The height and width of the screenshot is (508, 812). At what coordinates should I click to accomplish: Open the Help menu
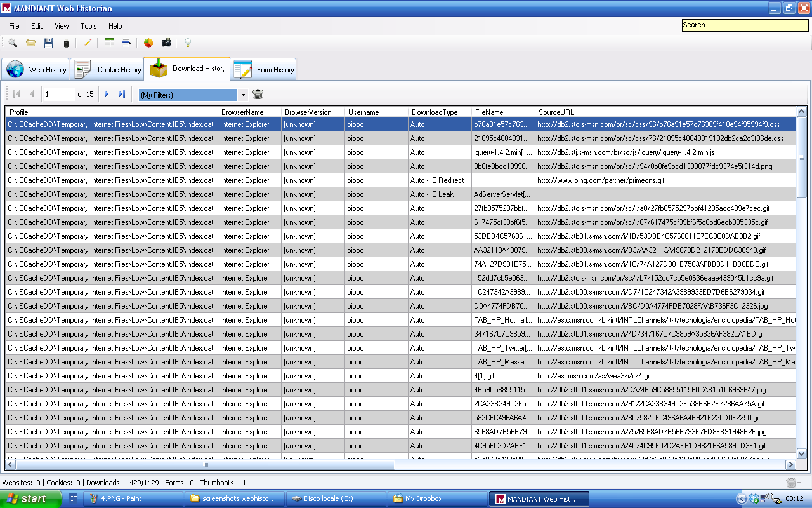pyautogui.click(x=115, y=26)
